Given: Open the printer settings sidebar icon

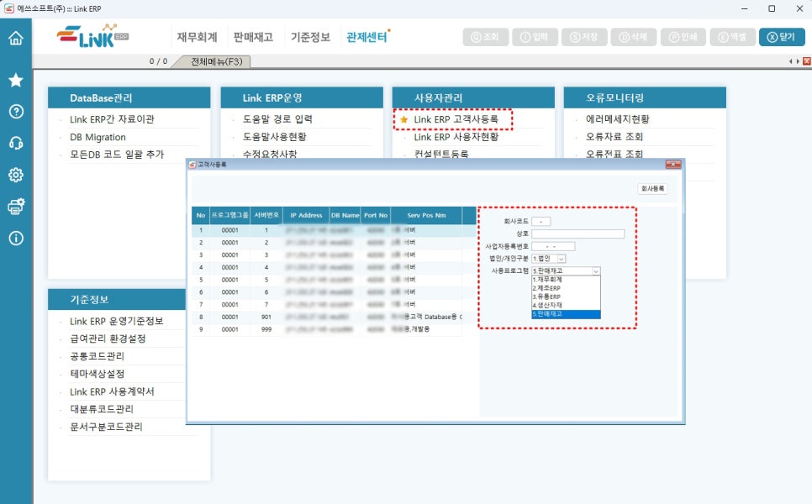Looking at the screenshot, I should click(16, 207).
